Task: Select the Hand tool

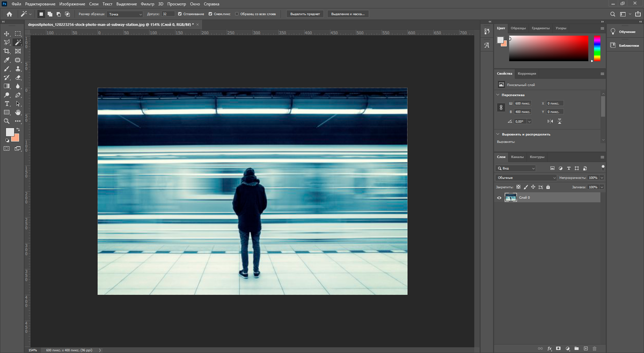Action: coord(18,112)
